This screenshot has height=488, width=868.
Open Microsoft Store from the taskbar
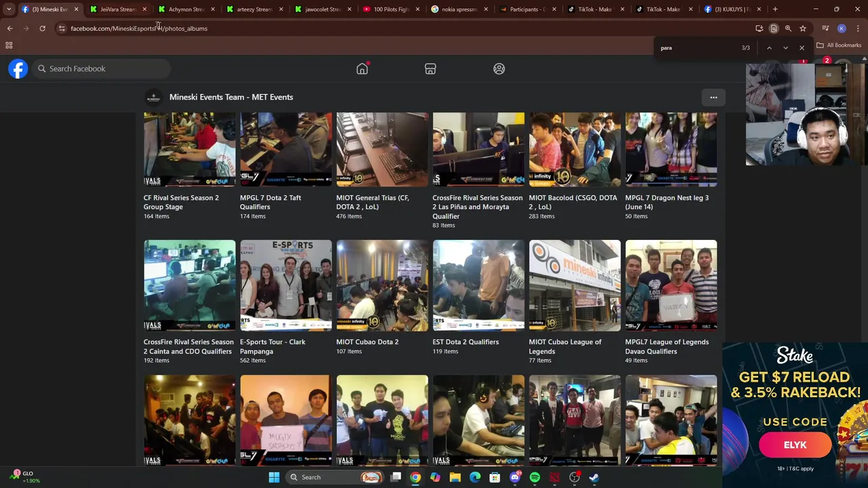coord(495,477)
